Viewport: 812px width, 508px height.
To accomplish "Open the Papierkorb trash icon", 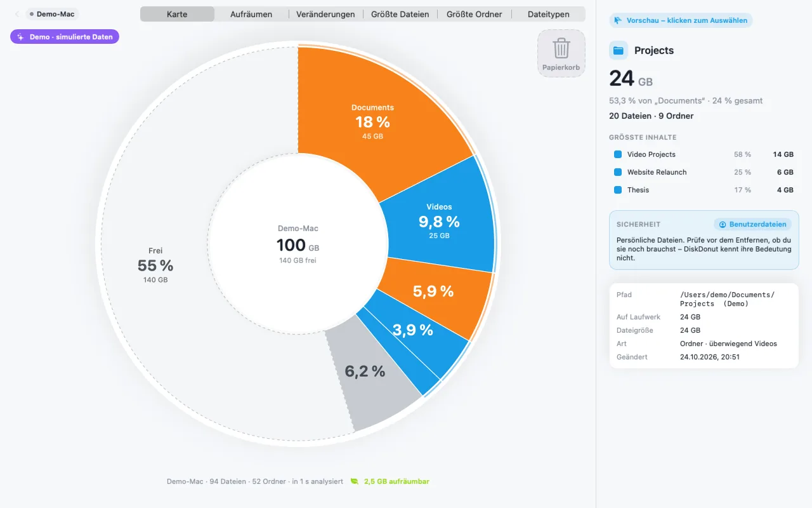I will click(561, 53).
